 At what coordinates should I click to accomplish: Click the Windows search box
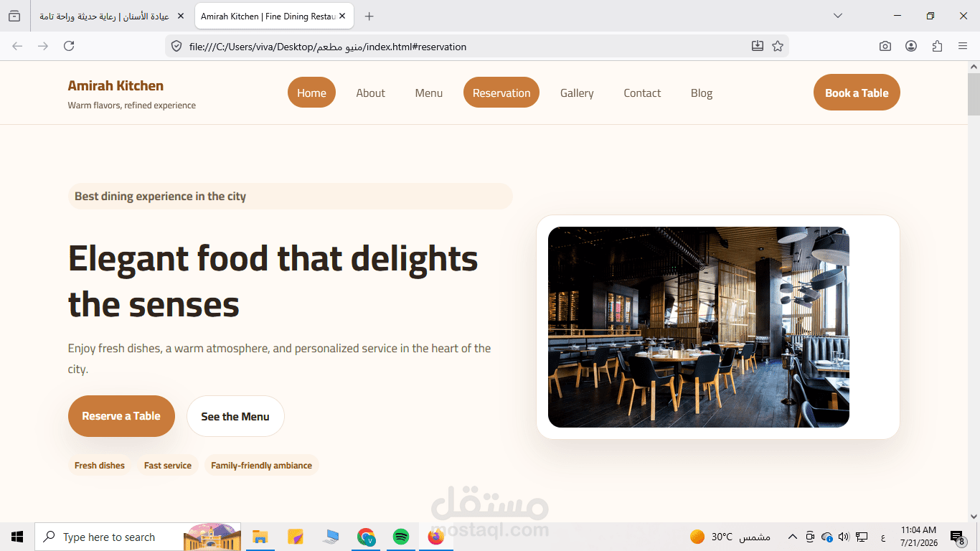138,537
